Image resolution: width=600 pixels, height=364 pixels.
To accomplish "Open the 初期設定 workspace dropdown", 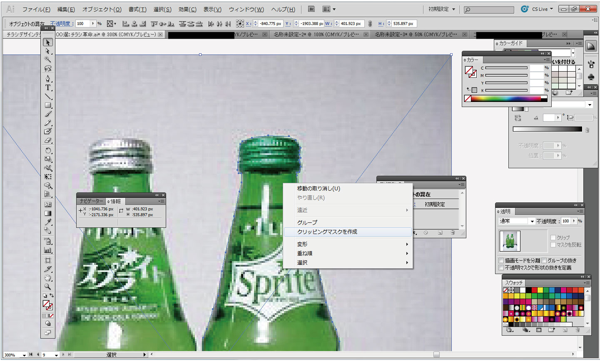I will 441,9.
